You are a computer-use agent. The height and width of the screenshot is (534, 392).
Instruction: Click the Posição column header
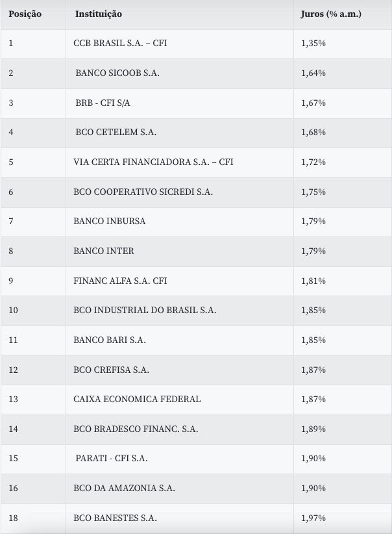[x=25, y=14]
